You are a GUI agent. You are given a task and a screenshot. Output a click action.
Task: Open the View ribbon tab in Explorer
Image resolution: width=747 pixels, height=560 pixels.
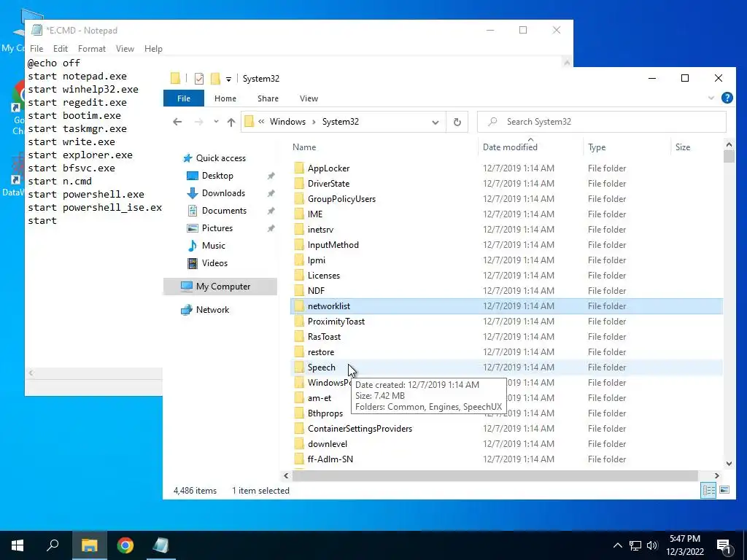(309, 98)
